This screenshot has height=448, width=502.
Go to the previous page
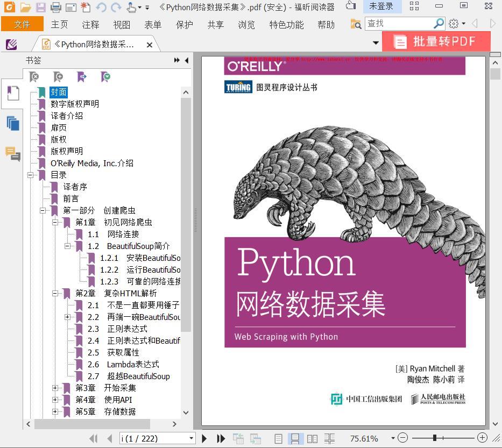coord(109,438)
